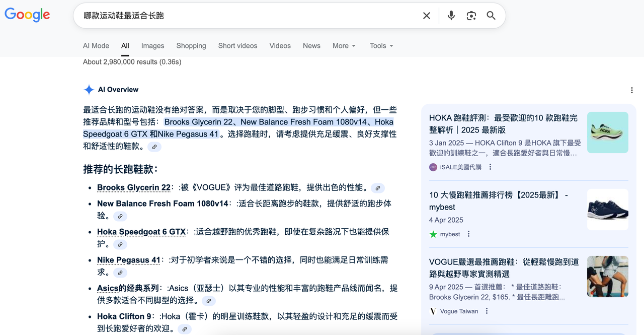Open three-dot menu next to mybest
This screenshot has height=335, width=644.
point(468,234)
